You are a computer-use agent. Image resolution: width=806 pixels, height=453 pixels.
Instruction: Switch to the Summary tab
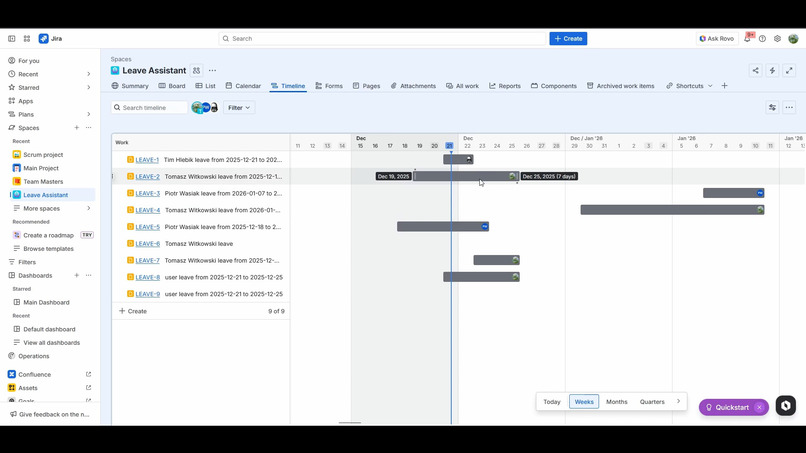tap(130, 86)
